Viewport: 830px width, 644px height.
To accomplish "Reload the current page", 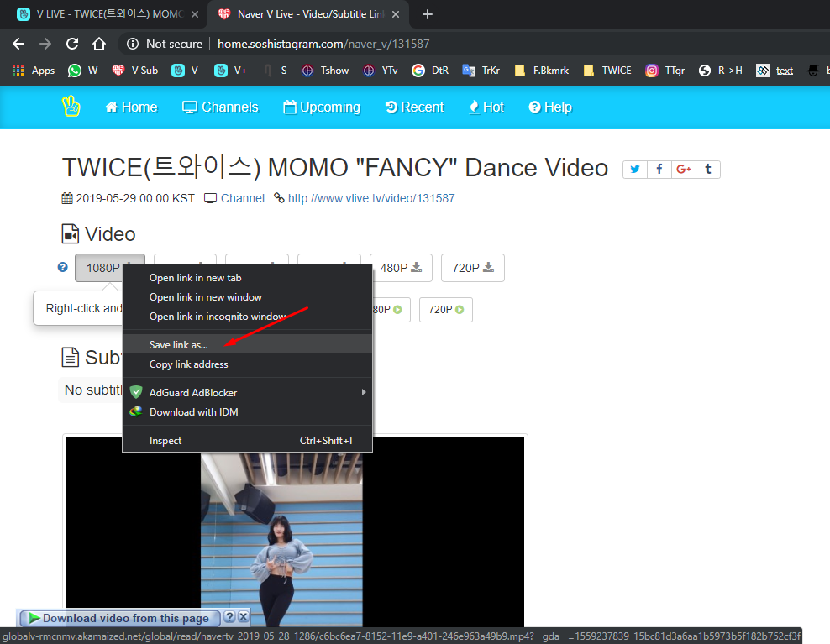I will pos(72,44).
